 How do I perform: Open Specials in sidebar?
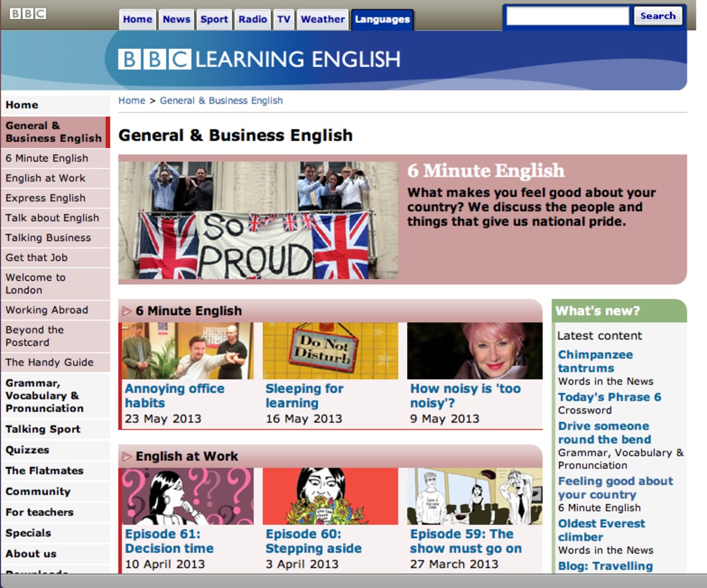pos(55,533)
